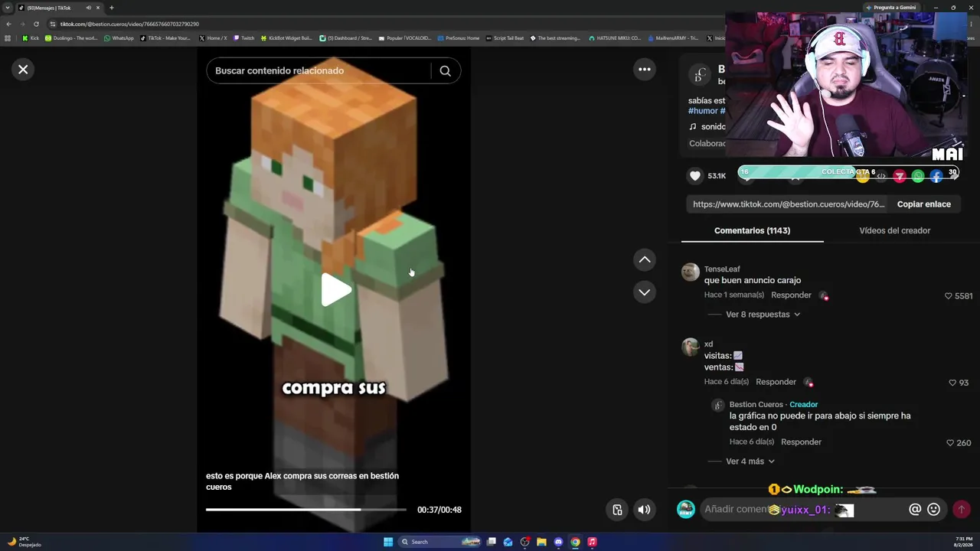This screenshot has width=980, height=551.
Task: Like the video with the heart icon
Action: pyautogui.click(x=695, y=176)
